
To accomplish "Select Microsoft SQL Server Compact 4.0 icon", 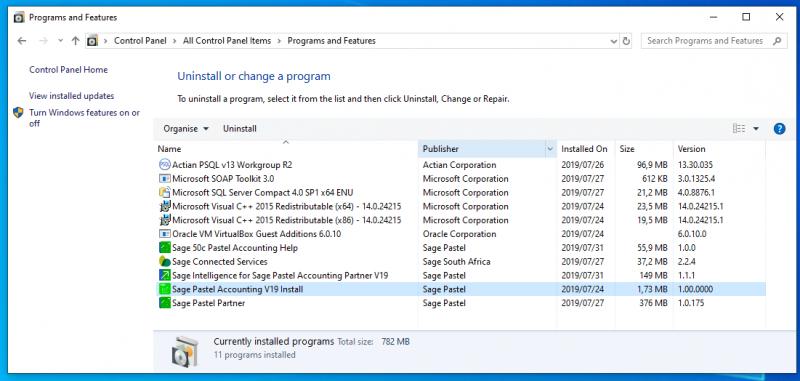I will point(164,193).
